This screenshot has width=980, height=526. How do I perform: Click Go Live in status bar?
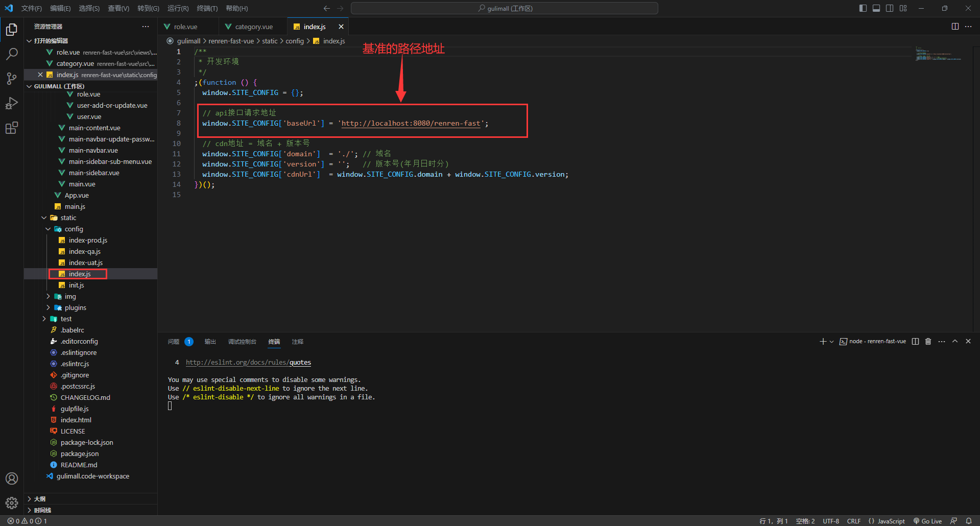[x=928, y=521]
